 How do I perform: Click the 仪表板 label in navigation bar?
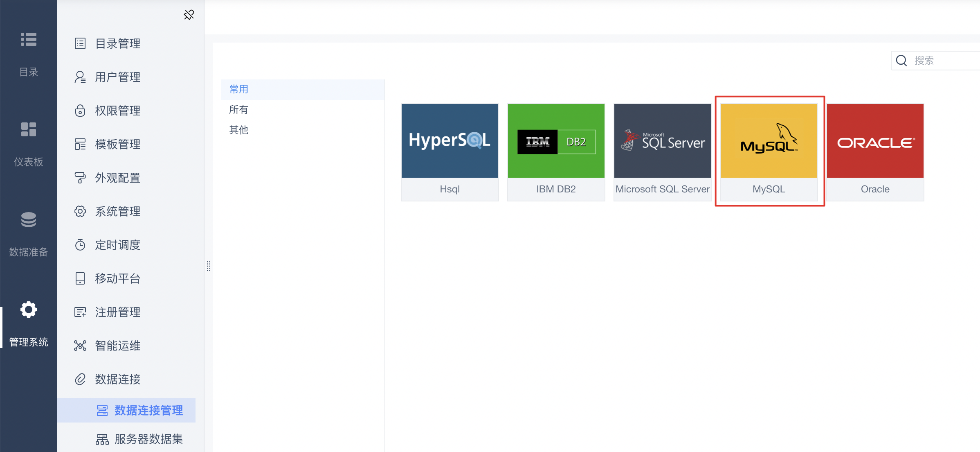tap(29, 162)
